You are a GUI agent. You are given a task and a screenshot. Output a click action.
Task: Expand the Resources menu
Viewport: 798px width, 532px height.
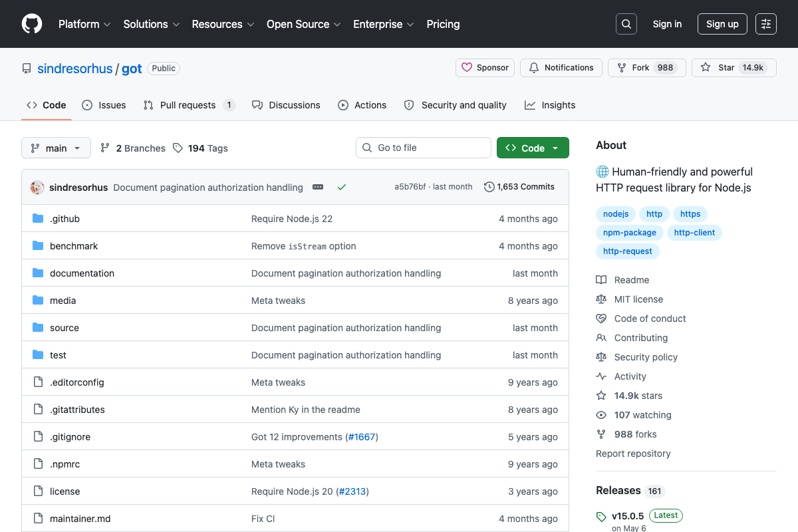[x=223, y=24]
